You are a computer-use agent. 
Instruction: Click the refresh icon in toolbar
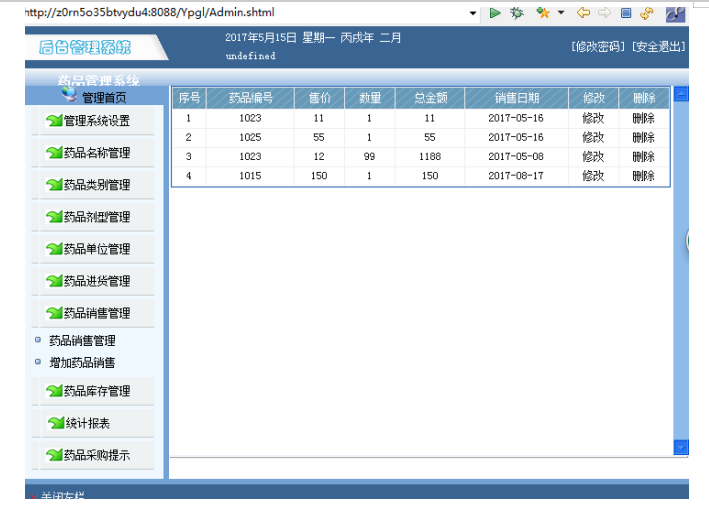(x=647, y=13)
